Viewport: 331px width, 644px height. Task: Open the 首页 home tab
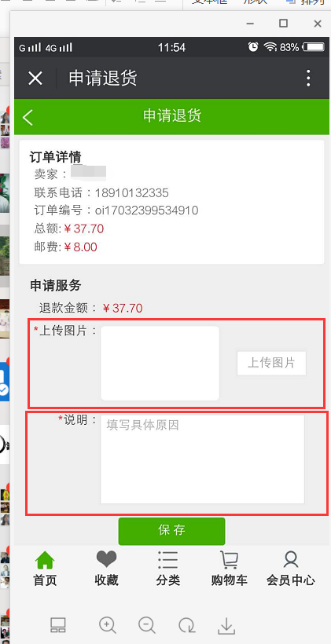click(45, 569)
